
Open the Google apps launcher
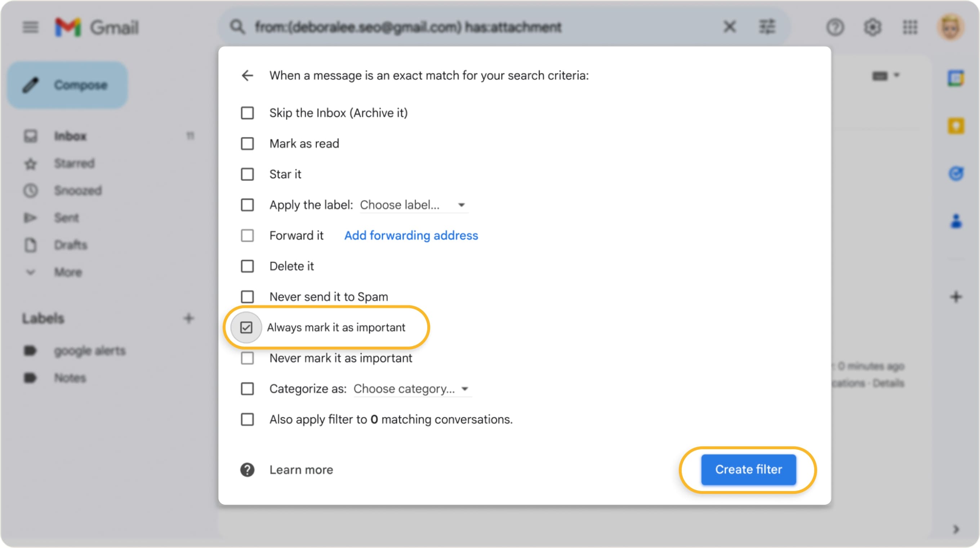pos(911,27)
